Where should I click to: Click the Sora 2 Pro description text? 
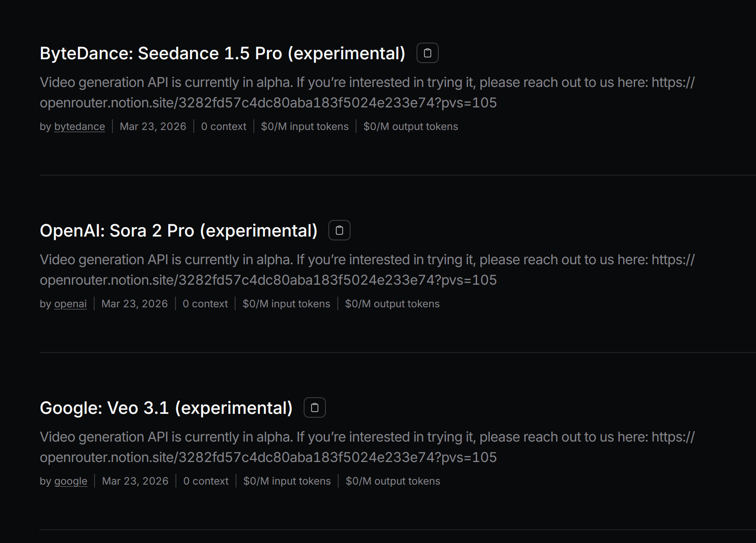[367, 270]
